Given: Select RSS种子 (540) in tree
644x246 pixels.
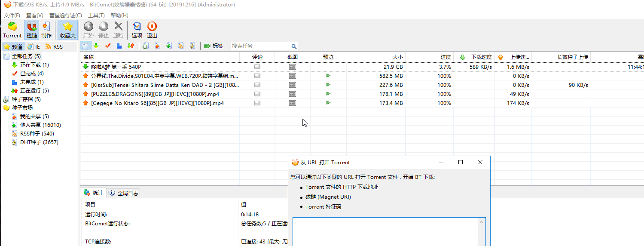Looking at the screenshot, I should pos(37,134).
